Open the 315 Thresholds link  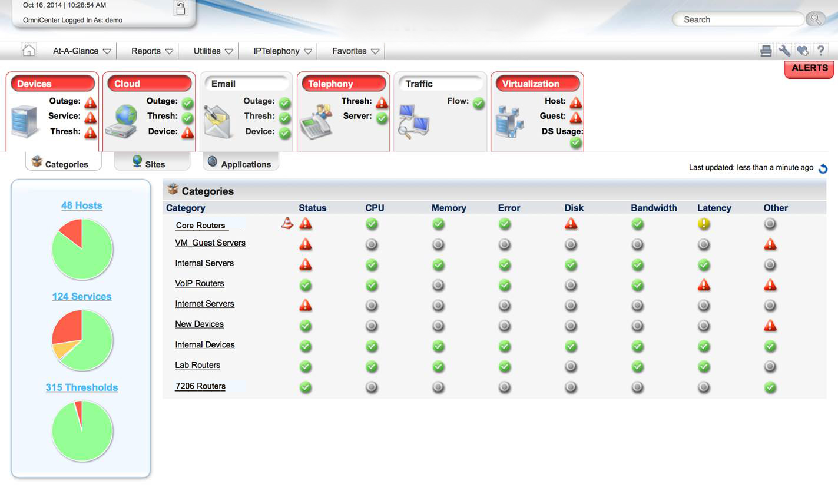[82, 387]
